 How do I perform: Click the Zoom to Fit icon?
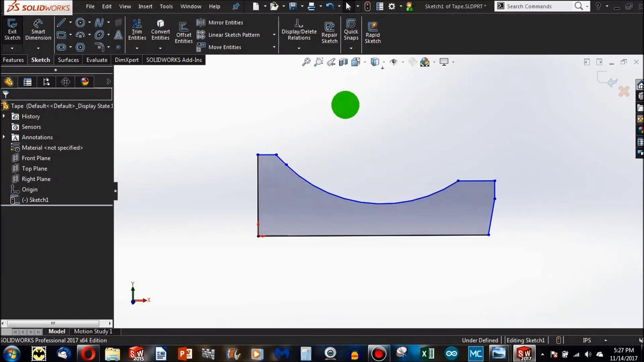(x=306, y=62)
